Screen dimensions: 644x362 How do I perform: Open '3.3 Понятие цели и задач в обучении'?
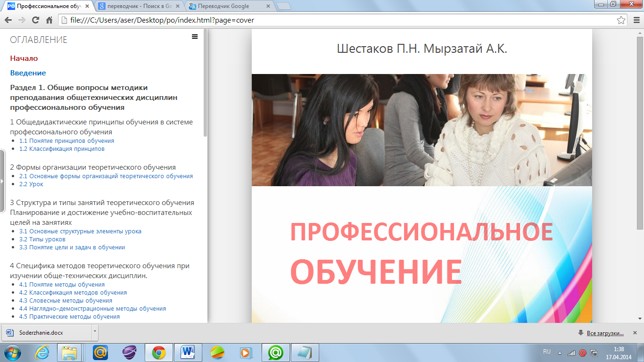[x=72, y=247]
